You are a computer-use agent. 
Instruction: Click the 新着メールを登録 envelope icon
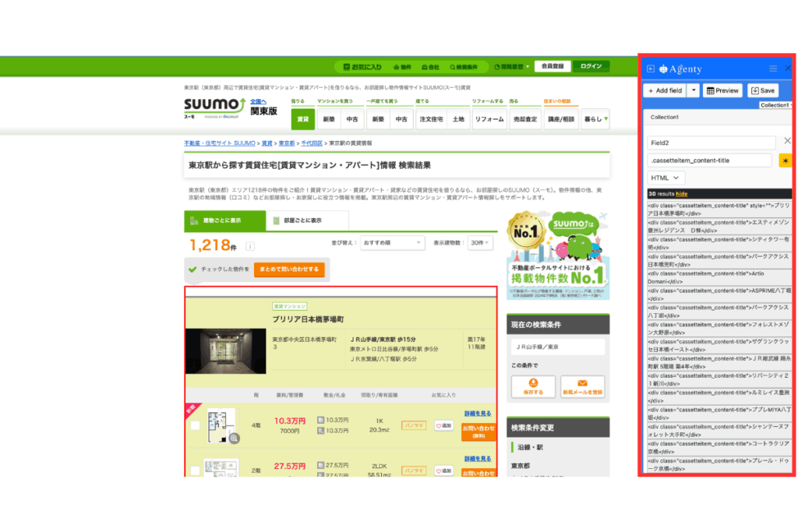pyautogui.click(x=582, y=386)
